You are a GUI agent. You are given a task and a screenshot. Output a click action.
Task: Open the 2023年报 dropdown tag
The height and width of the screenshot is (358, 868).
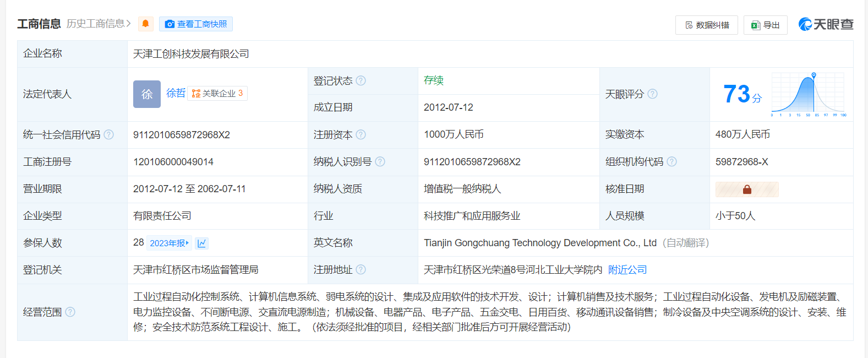click(x=170, y=243)
